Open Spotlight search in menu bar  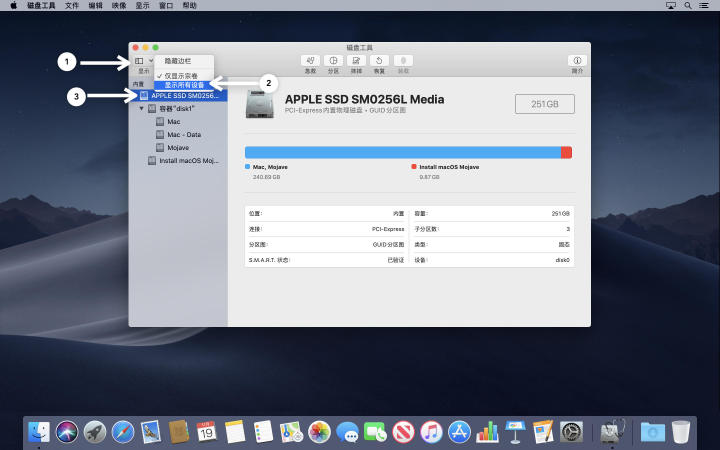pos(688,6)
